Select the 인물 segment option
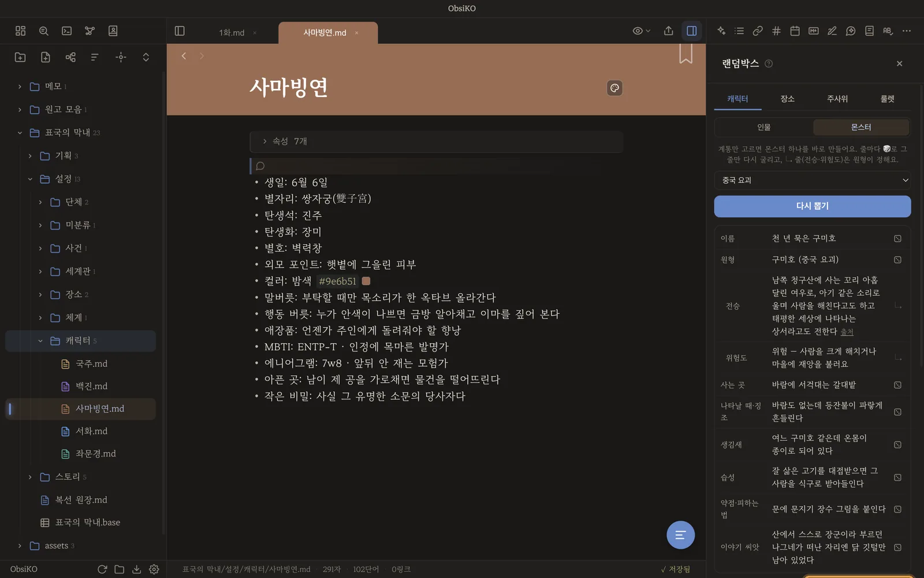 pyautogui.click(x=763, y=127)
